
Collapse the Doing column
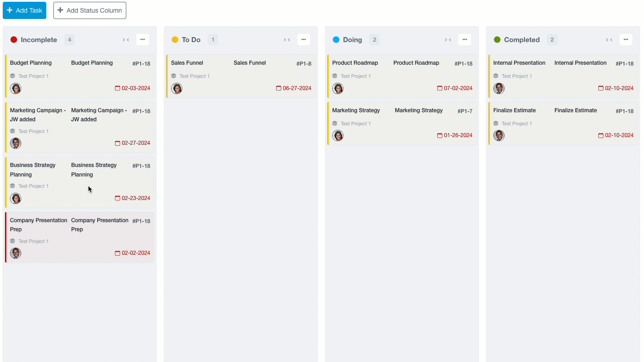tap(448, 40)
